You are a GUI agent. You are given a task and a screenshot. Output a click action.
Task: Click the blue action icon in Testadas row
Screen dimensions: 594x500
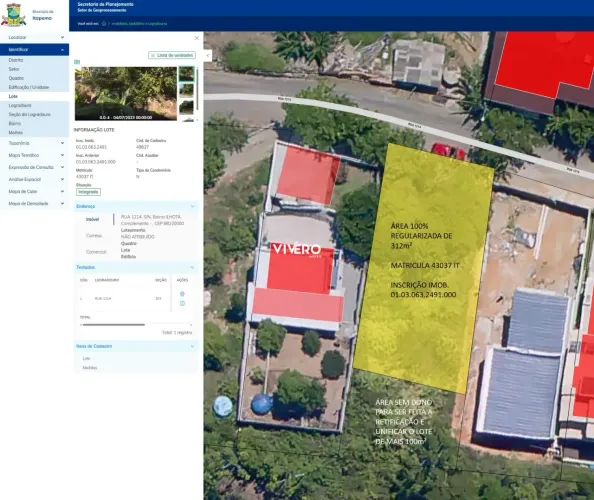pos(182,294)
